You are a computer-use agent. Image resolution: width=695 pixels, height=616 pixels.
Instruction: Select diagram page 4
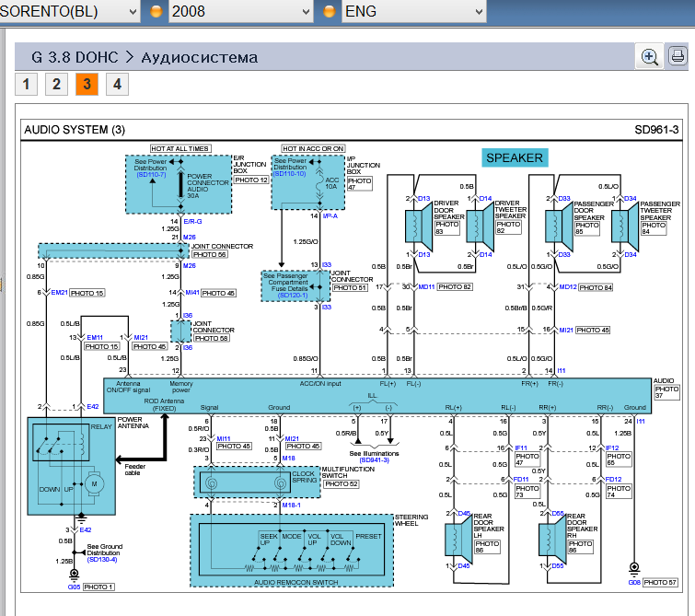click(116, 85)
